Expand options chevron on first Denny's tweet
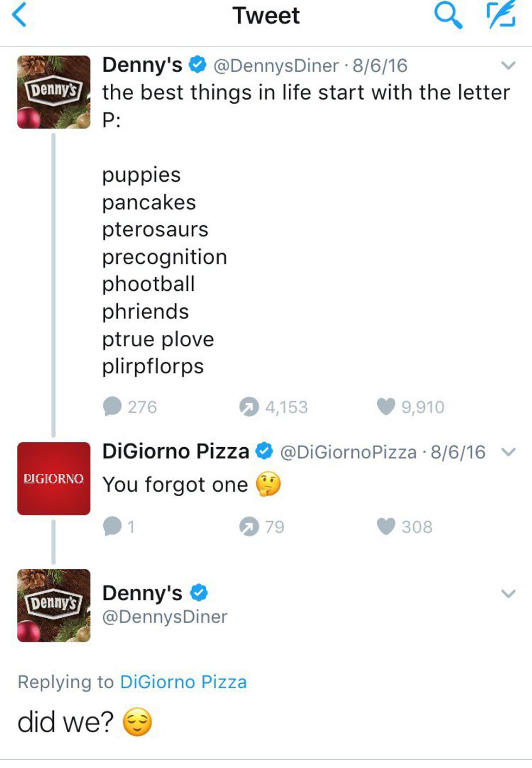The image size is (532, 768). (508, 66)
